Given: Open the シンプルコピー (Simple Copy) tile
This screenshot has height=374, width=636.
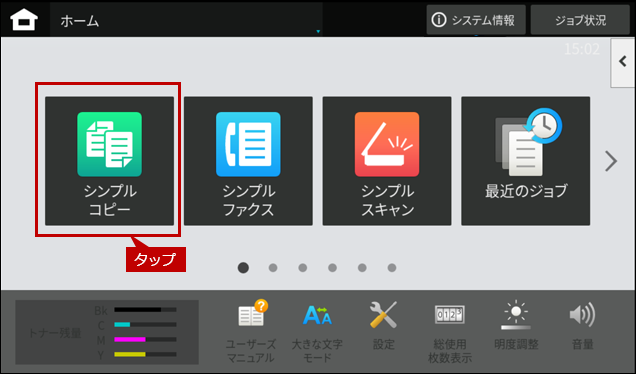Looking at the screenshot, I should tap(110, 161).
